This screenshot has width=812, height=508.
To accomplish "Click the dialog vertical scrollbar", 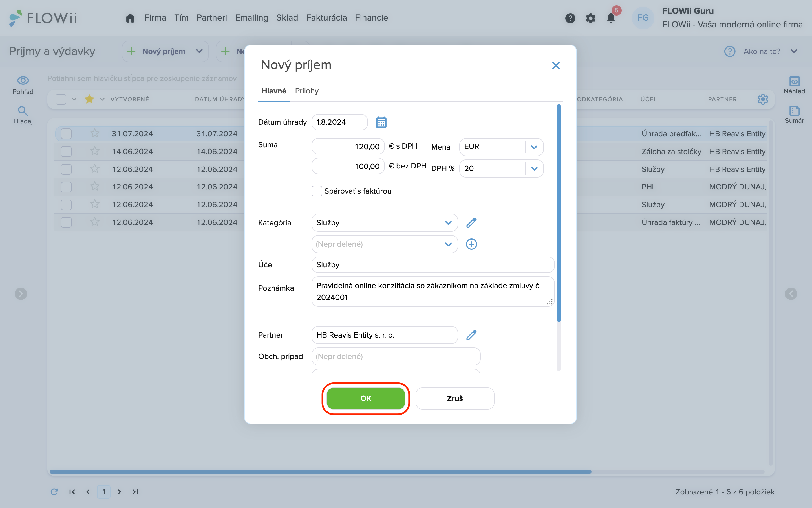I will tap(559, 213).
